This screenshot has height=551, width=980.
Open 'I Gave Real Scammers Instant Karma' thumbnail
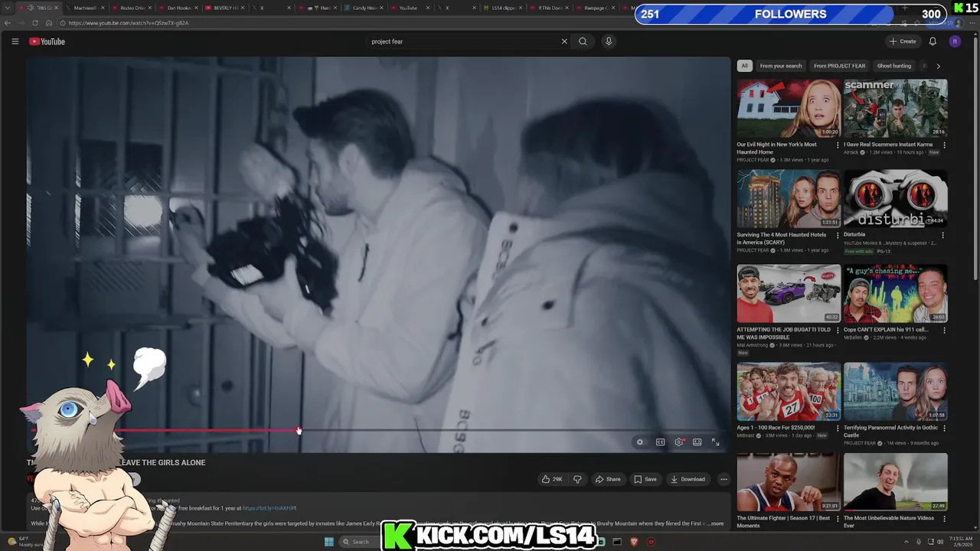[895, 108]
